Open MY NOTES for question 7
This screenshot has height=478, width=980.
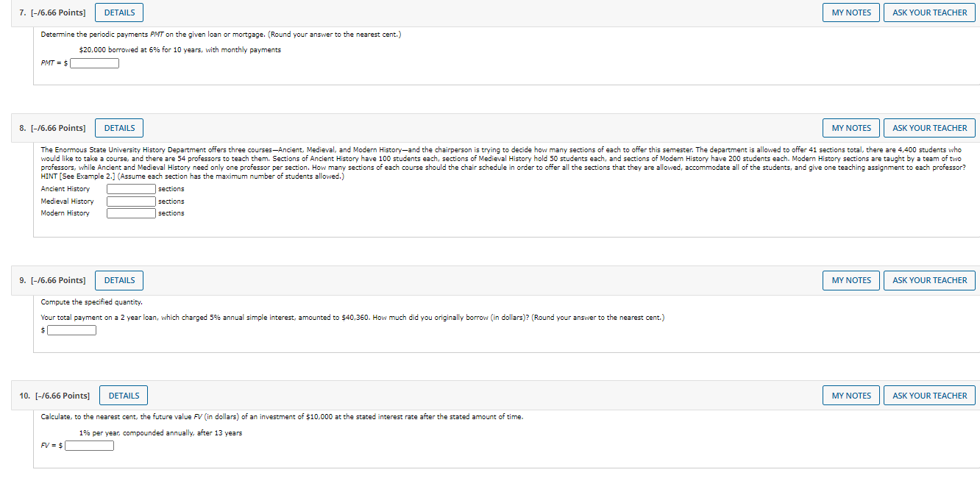click(x=851, y=13)
